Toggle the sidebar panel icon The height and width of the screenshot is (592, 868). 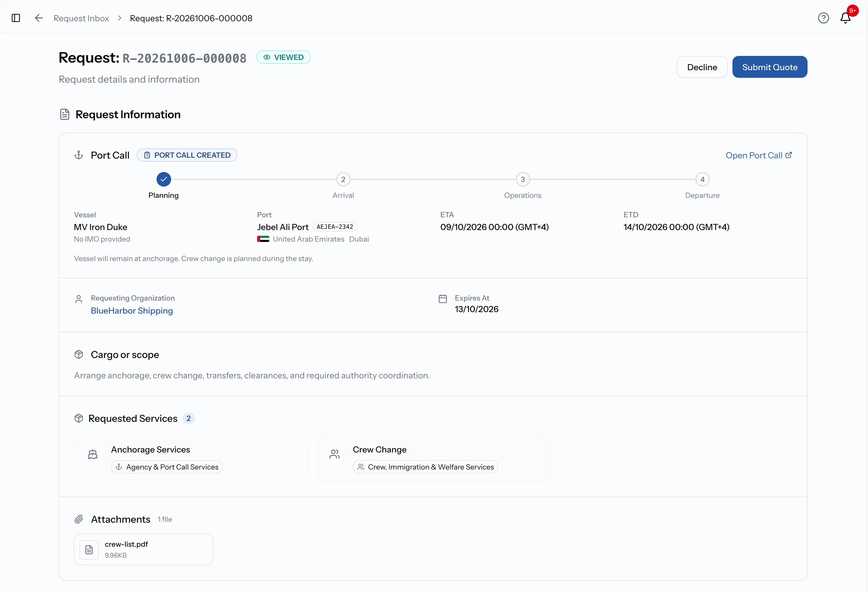point(16,18)
